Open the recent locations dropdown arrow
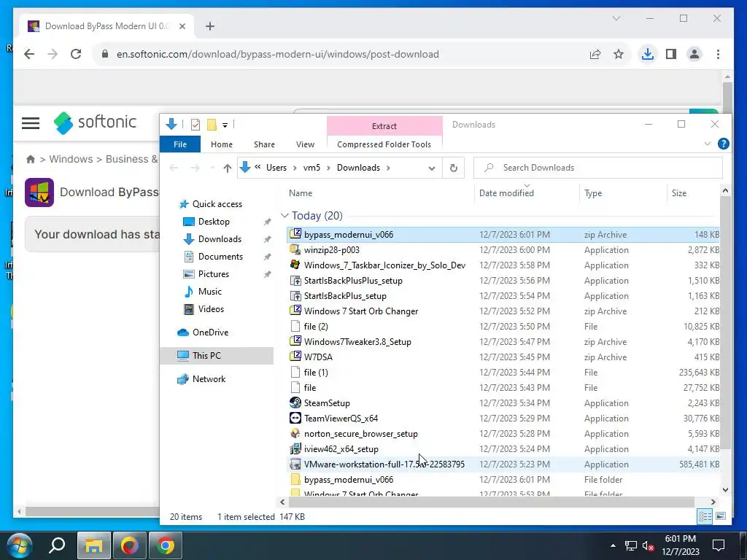 (212, 168)
